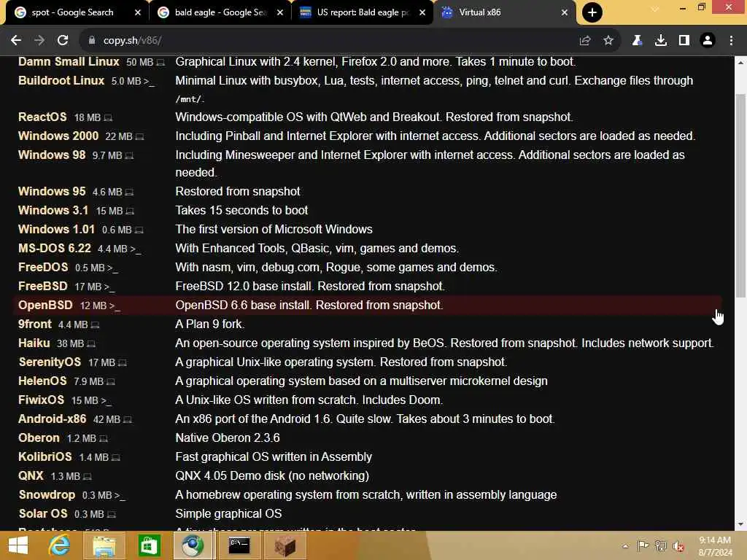Image resolution: width=747 pixels, height=560 pixels.
Task: Open the Oberon link
Action: tap(39, 438)
